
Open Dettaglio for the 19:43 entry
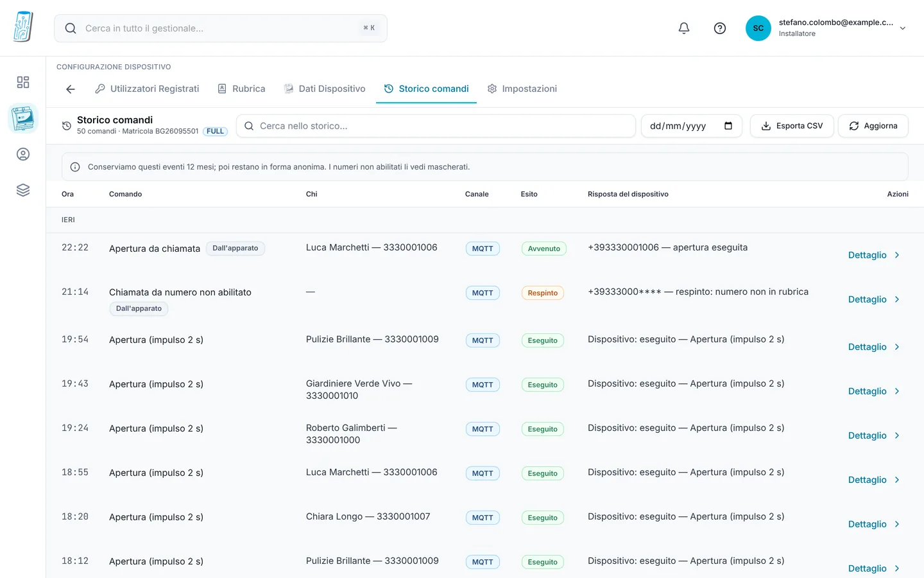point(874,391)
